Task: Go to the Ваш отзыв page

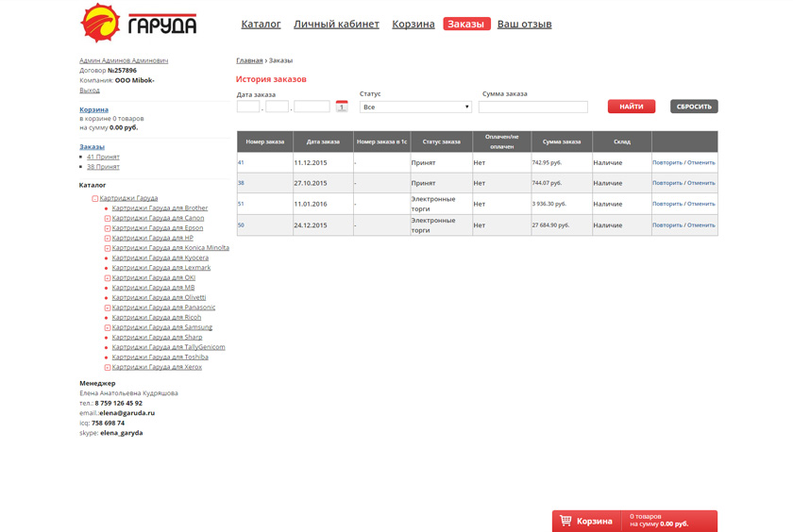Action: (x=525, y=24)
